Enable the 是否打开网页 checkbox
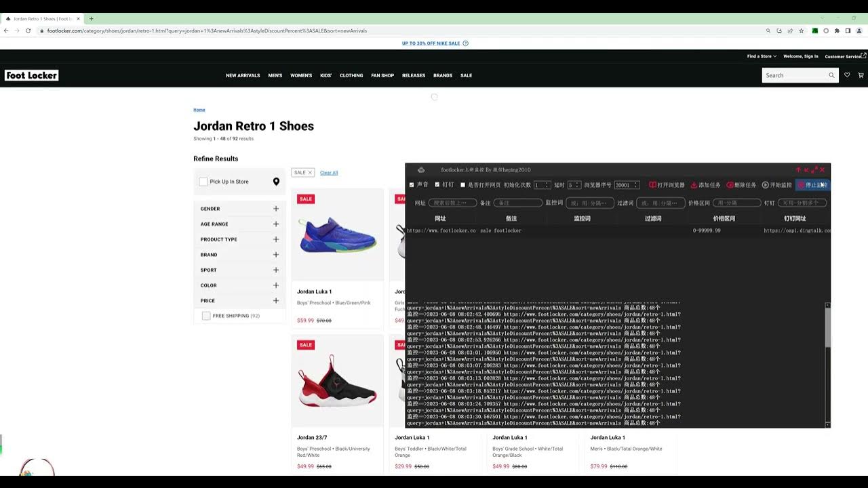 coord(463,185)
